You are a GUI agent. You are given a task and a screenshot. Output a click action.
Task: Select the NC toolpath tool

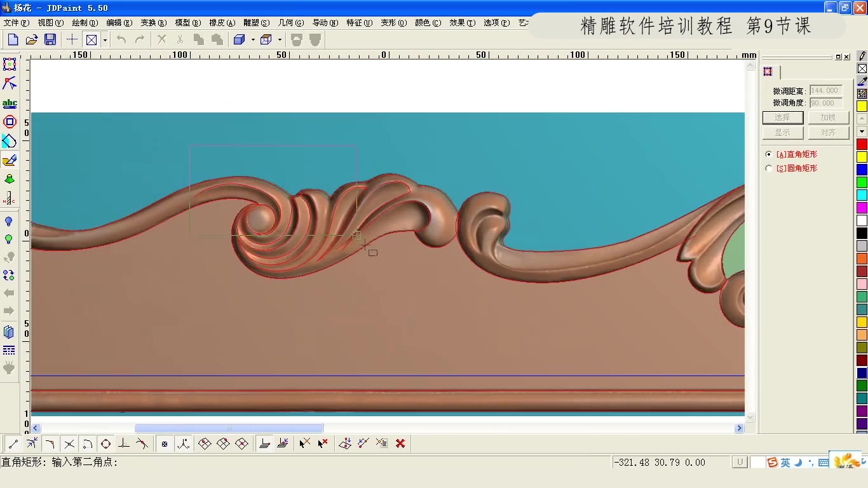tap(10, 199)
